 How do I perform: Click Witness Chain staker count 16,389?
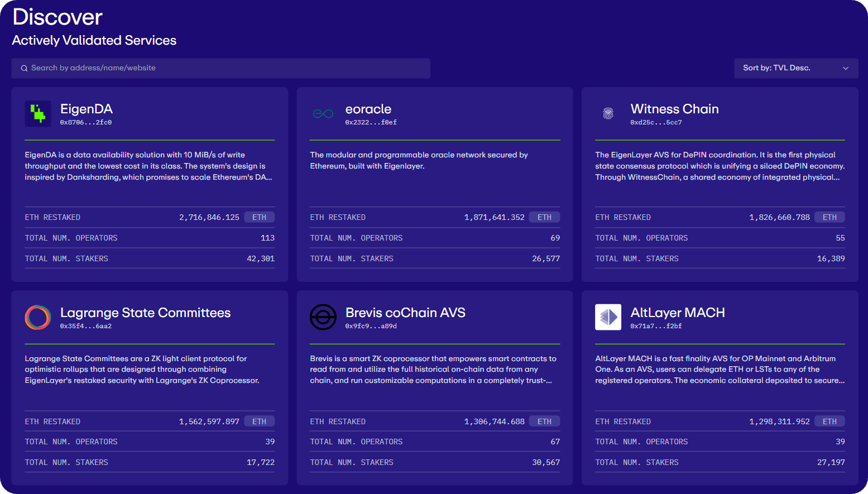pyautogui.click(x=831, y=258)
